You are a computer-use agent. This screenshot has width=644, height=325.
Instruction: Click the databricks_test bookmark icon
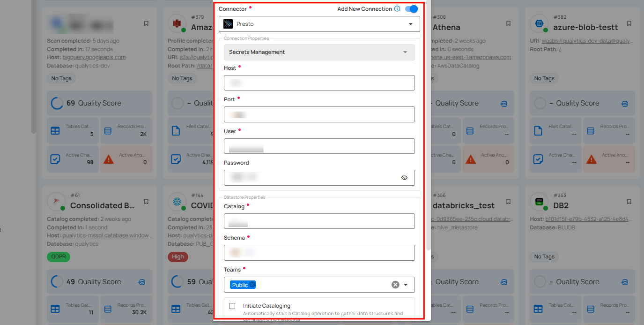[x=508, y=202]
